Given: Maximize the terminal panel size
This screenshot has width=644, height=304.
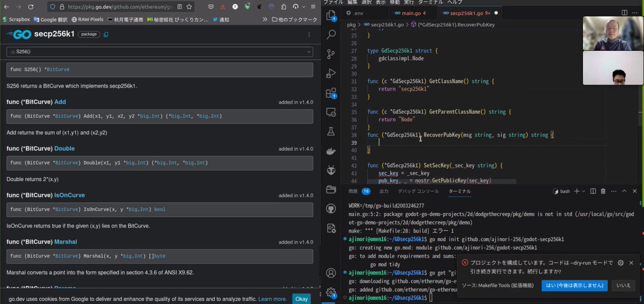Looking at the screenshot, I should pyautogui.click(x=624, y=191).
